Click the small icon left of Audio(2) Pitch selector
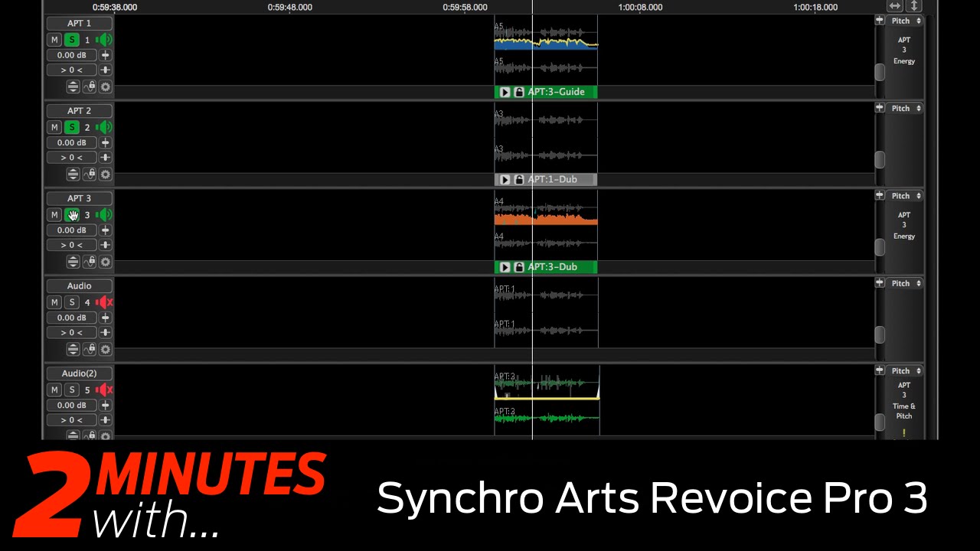 coord(880,370)
